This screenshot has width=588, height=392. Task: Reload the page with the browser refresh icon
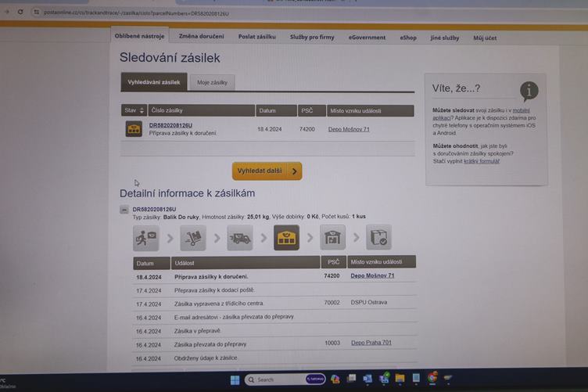pos(20,12)
